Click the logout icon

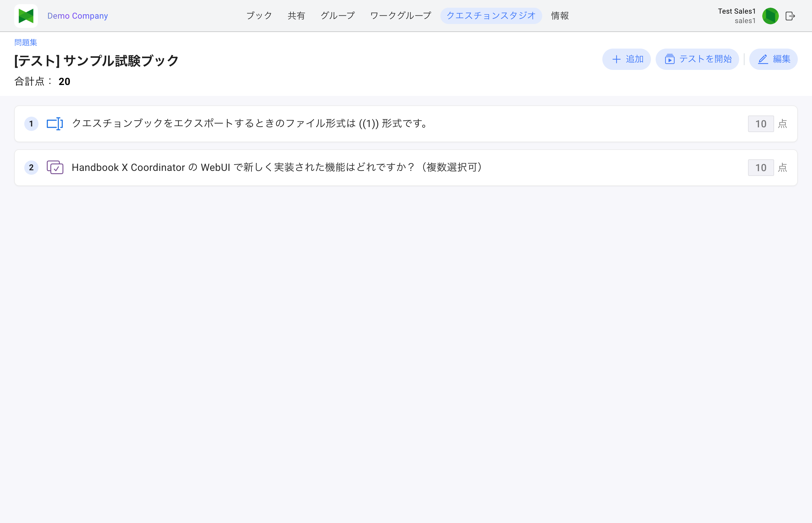pyautogui.click(x=790, y=16)
